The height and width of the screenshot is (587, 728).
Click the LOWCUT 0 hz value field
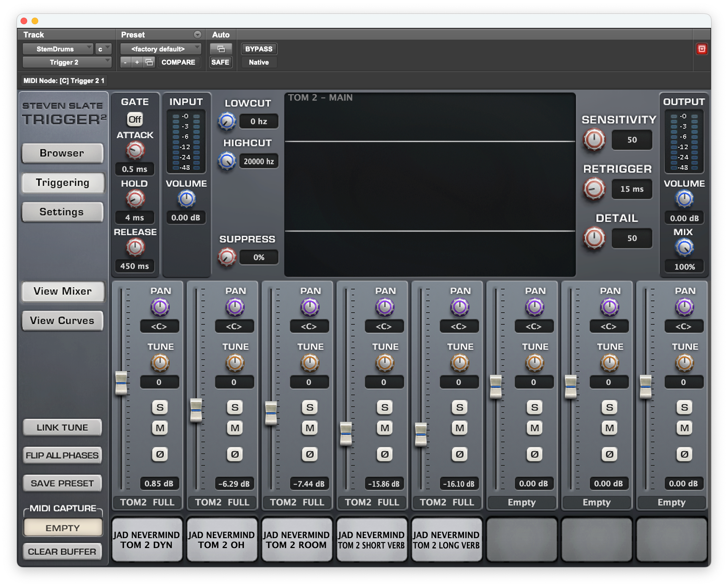click(x=259, y=122)
